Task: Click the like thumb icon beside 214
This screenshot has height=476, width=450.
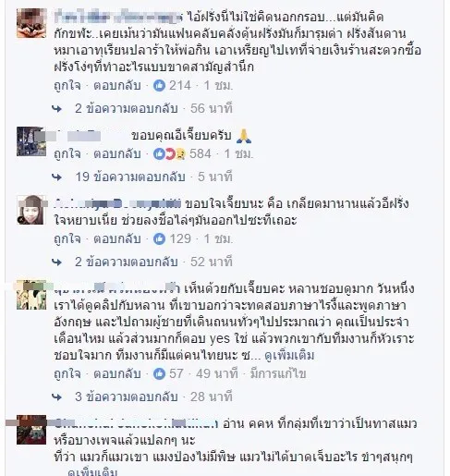Action: tap(159, 85)
